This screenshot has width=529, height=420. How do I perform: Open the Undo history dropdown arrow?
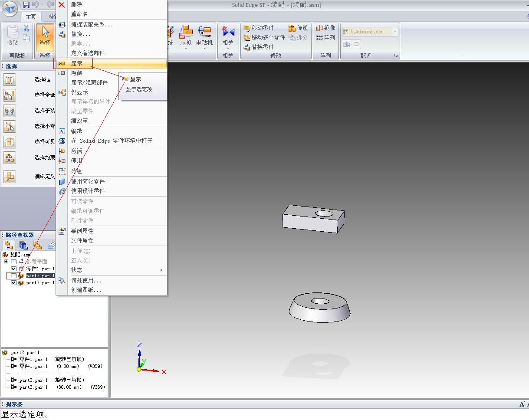click(43, 5)
